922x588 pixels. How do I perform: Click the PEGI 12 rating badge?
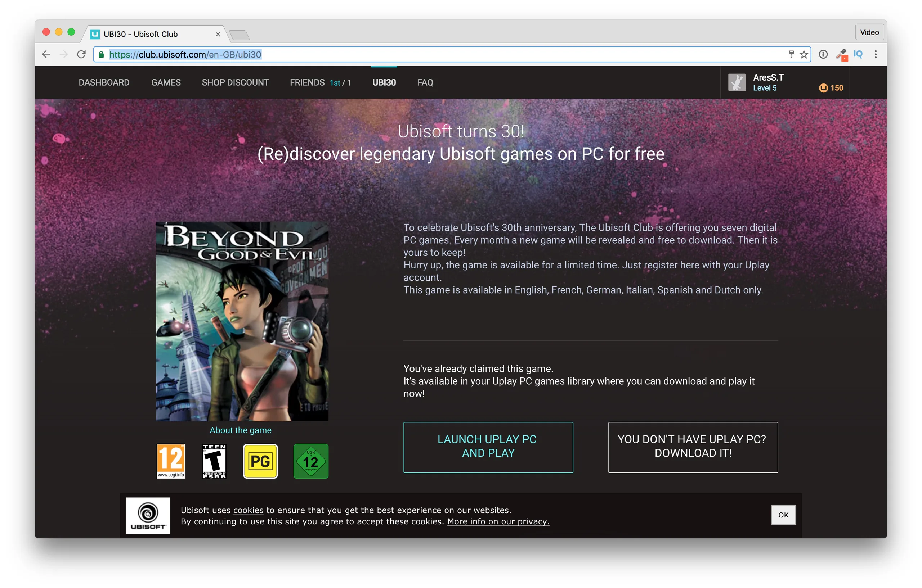click(171, 461)
